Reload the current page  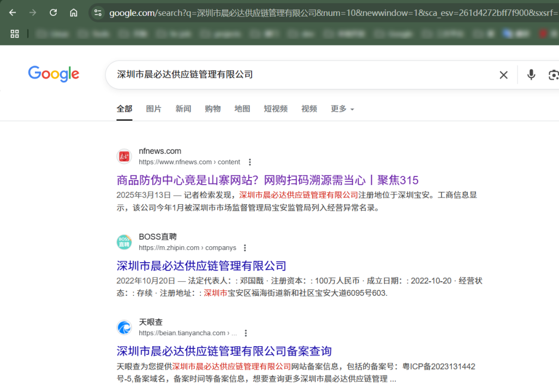coord(53,13)
